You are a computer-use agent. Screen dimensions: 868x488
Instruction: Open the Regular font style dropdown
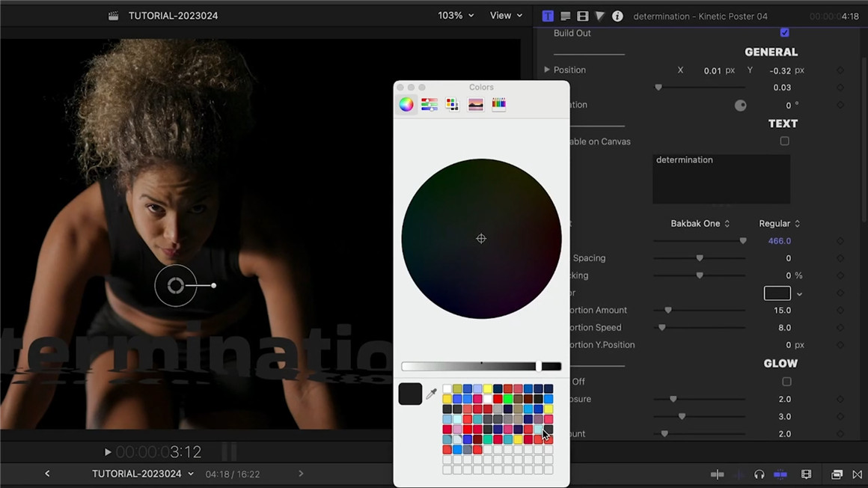click(x=779, y=224)
